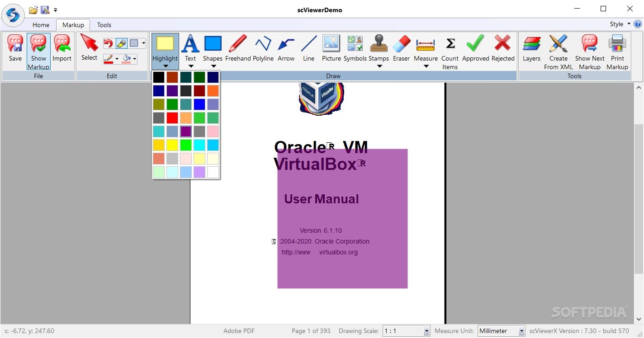This screenshot has width=644, height=338.
Task: Click the hatch pattern icon in Edit group
Action: pos(134,43)
